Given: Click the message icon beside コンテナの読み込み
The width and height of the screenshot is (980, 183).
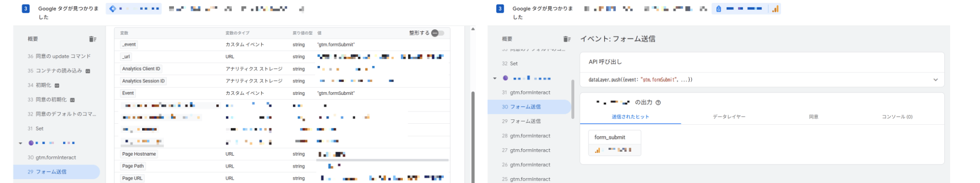Looking at the screenshot, I should 88,71.
